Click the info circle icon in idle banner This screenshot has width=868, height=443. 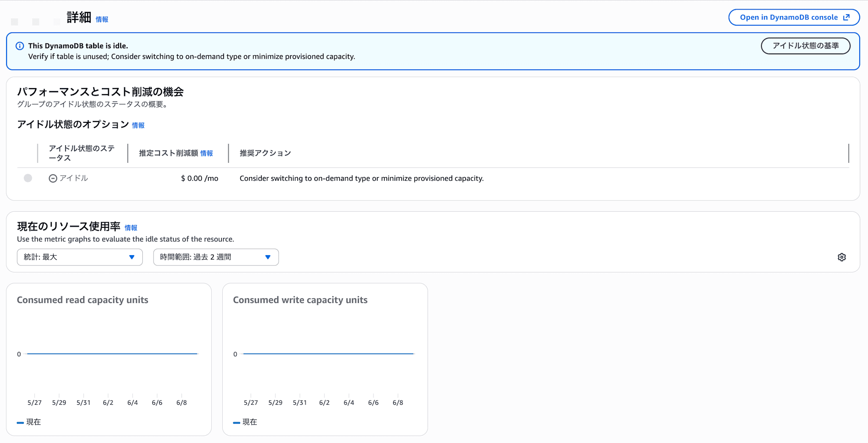[x=20, y=46]
